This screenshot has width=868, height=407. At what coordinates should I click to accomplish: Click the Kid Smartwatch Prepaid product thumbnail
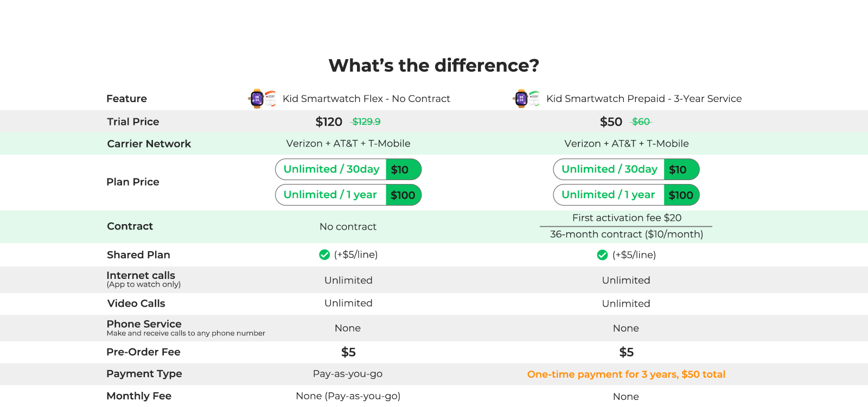click(526, 99)
